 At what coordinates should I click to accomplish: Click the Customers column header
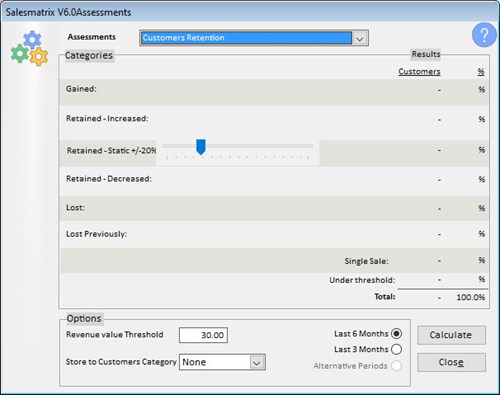(419, 72)
